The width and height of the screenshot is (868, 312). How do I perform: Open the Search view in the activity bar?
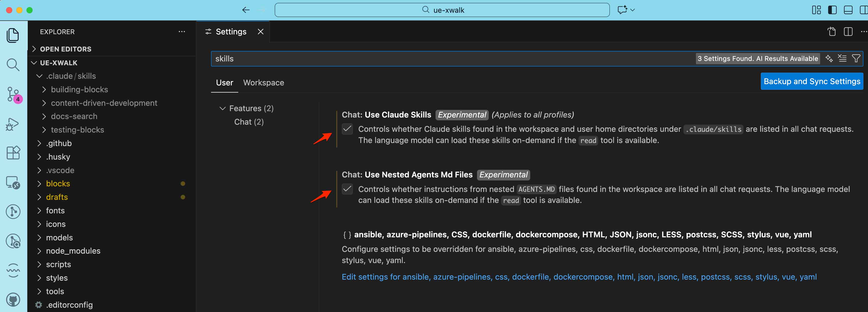pos(13,65)
